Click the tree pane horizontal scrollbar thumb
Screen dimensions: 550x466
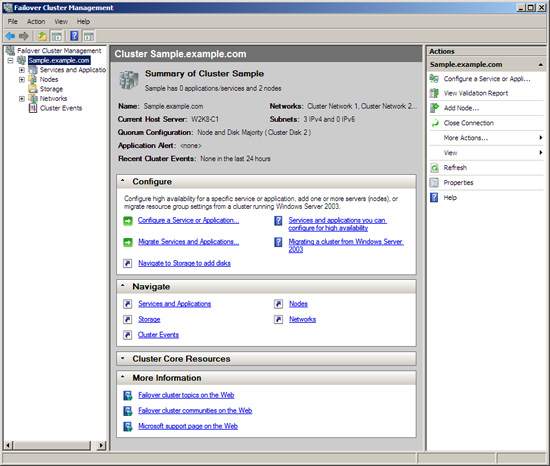click(52, 445)
